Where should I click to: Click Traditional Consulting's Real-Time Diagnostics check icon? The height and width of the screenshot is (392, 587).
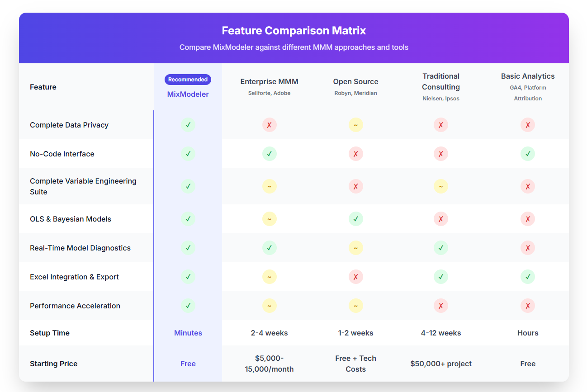tap(441, 248)
